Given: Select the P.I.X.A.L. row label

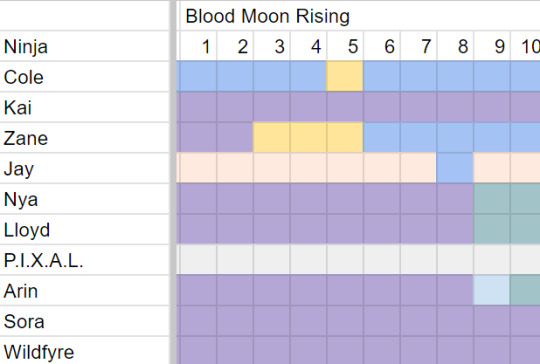Looking at the screenshot, I should pos(85,260).
